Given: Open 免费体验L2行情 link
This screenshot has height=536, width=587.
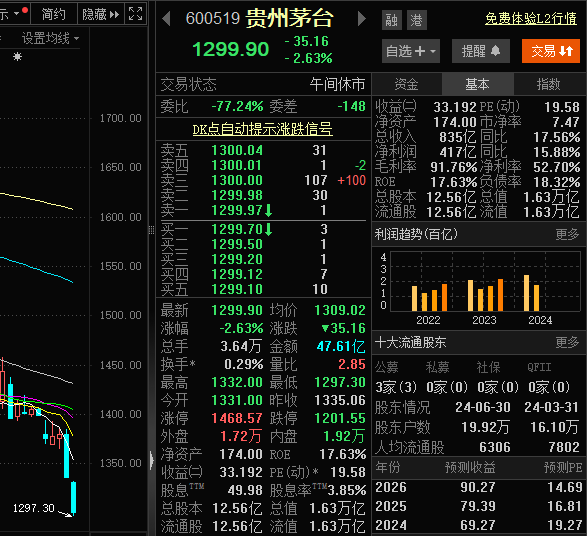Looking at the screenshot, I should [530, 18].
